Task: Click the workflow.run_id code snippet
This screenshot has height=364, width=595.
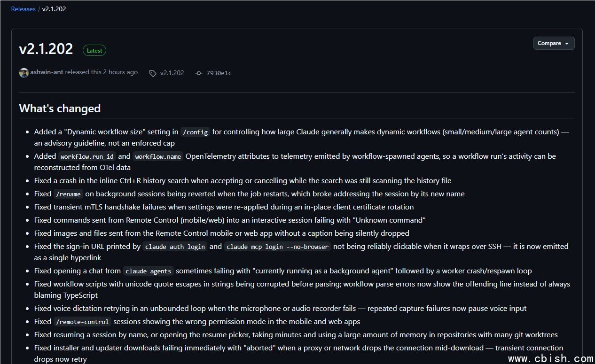Action: pyautogui.click(x=87, y=156)
